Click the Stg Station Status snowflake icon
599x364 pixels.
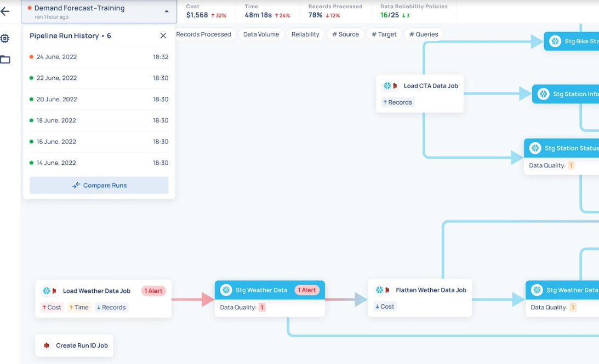click(x=535, y=148)
